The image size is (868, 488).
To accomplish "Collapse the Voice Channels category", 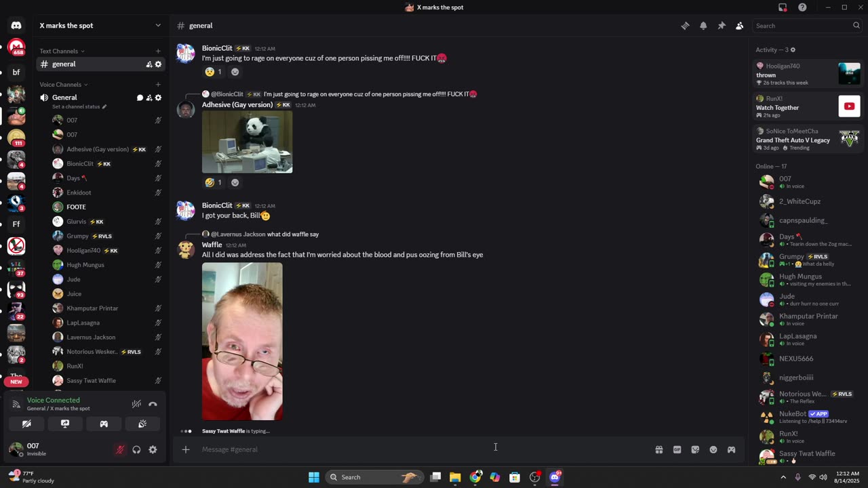I will click(63, 85).
